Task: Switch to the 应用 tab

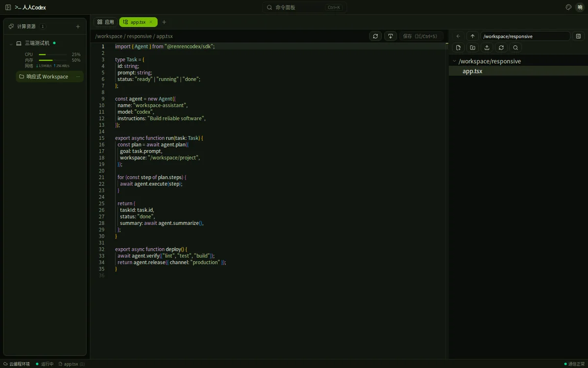Action: 105,22
